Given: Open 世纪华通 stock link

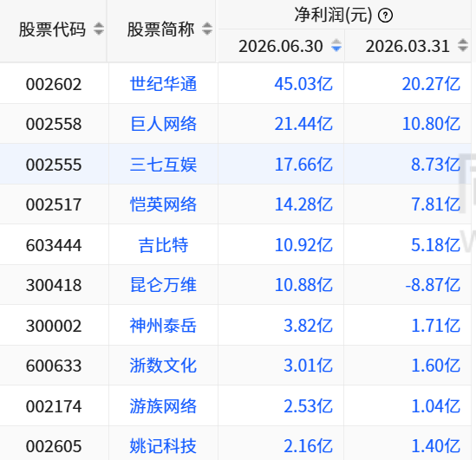Looking at the screenshot, I should coord(163,84).
